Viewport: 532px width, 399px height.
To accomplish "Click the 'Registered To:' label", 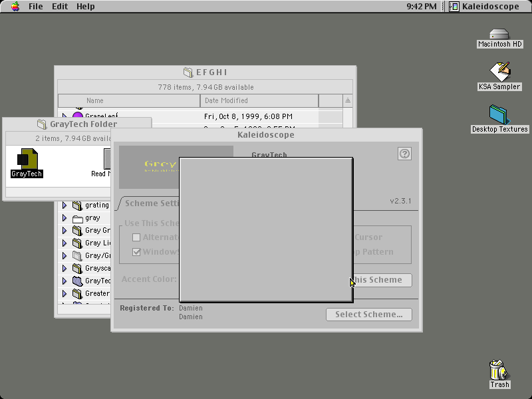I will [x=147, y=308].
